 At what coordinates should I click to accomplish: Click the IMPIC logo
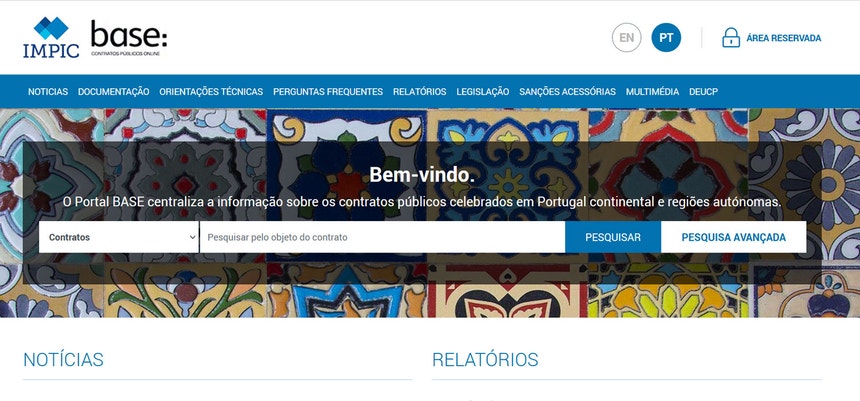(51, 37)
